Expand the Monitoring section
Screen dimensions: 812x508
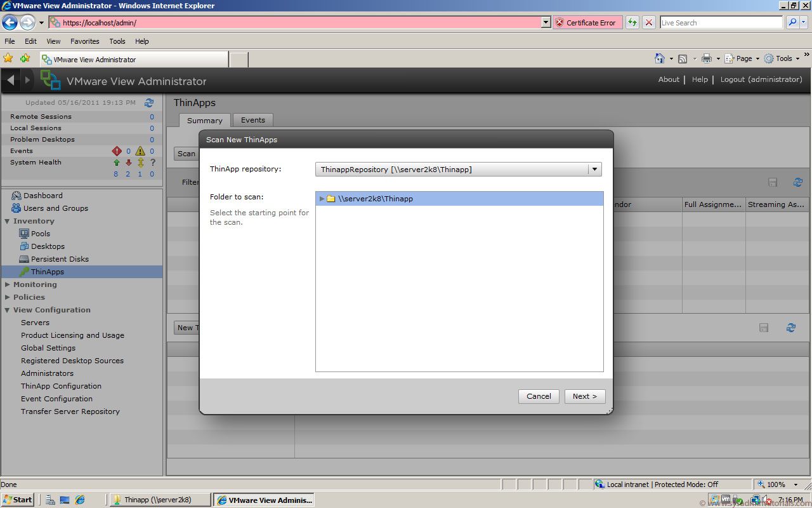point(7,284)
